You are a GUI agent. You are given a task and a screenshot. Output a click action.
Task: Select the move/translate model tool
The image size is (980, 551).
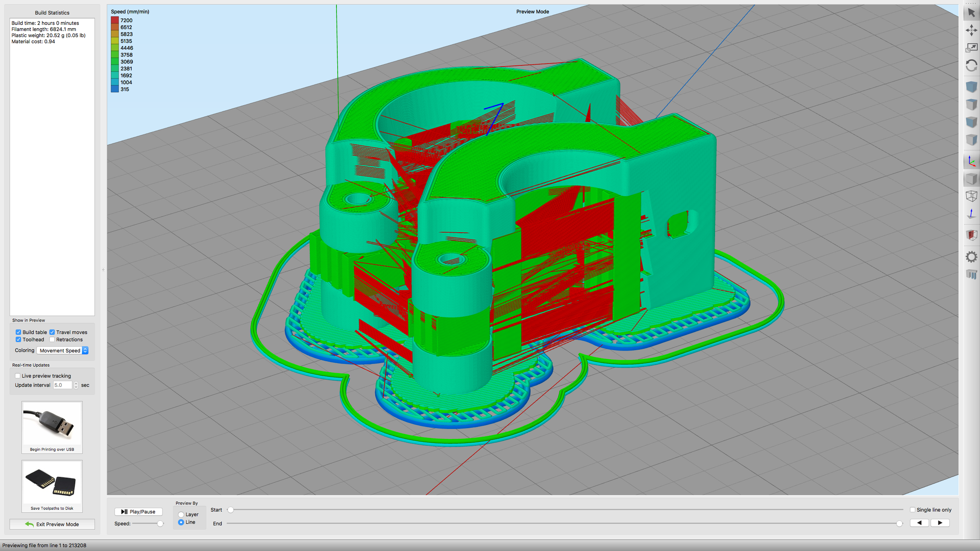pos(971,30)
